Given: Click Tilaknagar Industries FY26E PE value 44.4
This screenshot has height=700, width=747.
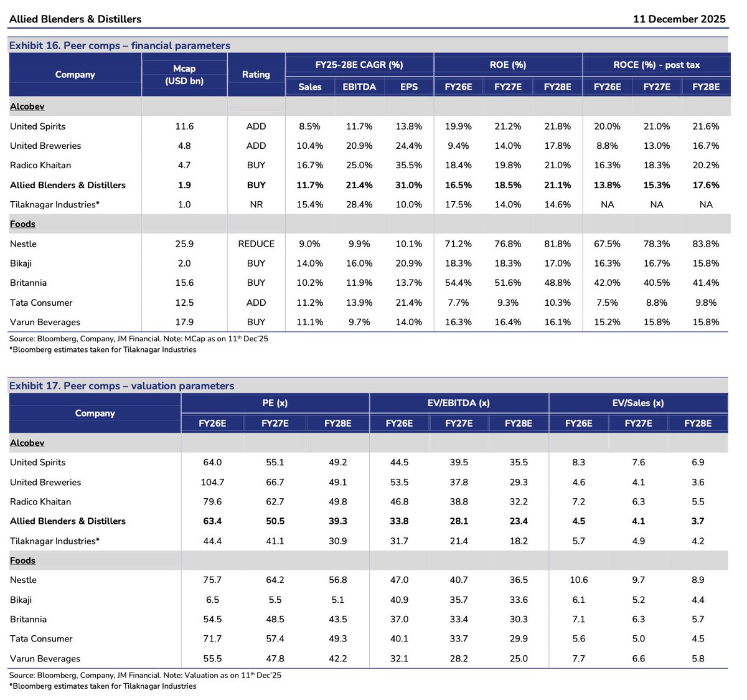Looking at the screenshot, I should (x=212, y=541).
